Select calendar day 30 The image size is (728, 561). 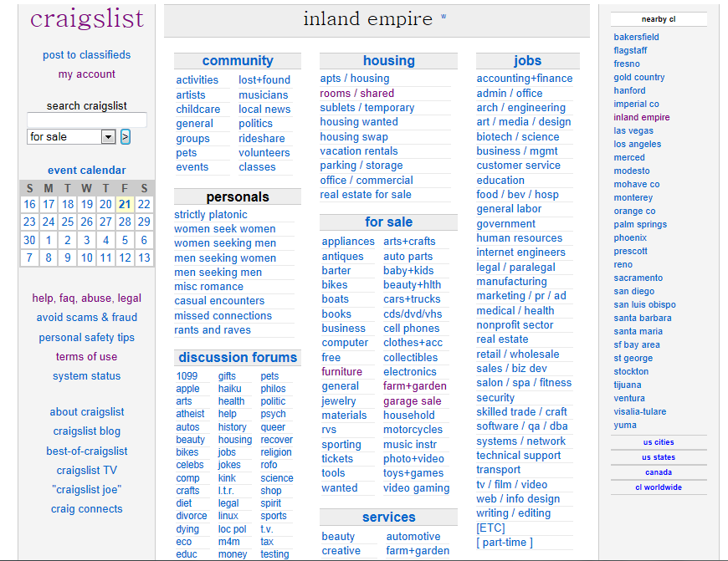(29, 240)
